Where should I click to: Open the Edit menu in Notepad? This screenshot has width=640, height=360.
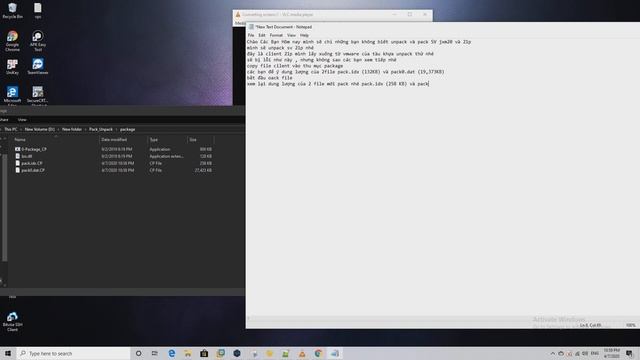pyautogui.click(x=262, y=35)
